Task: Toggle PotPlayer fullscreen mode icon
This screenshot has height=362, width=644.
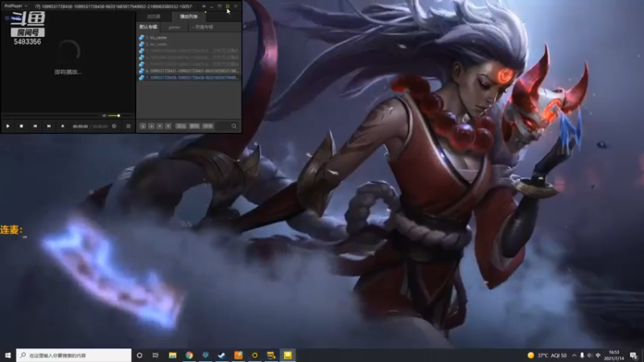Action: 228,6
